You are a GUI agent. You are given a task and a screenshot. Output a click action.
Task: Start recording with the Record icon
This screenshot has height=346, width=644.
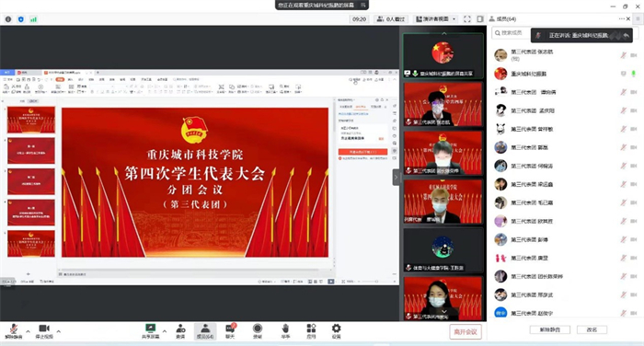coord(258,331)
